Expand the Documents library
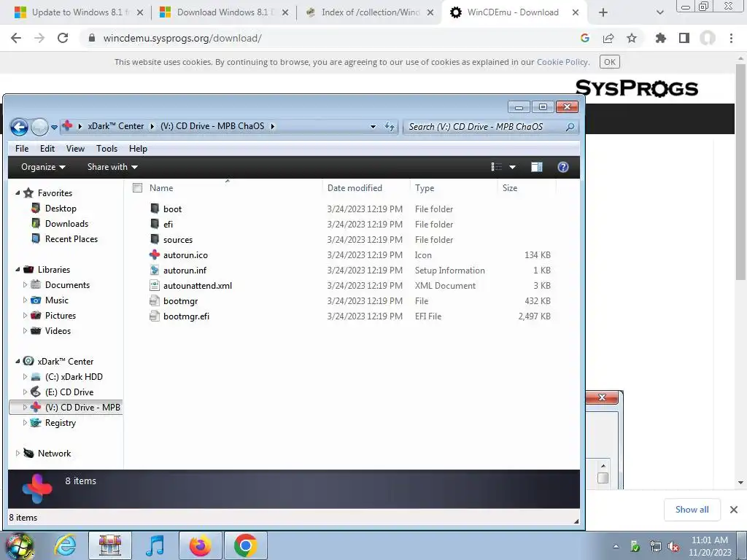 tap(25, 285)
